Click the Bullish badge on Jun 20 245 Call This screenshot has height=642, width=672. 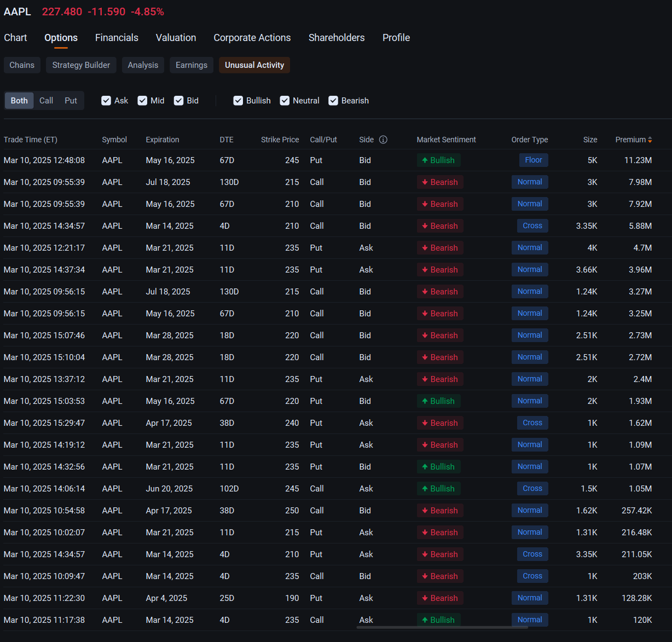click(x=438, y=489)
